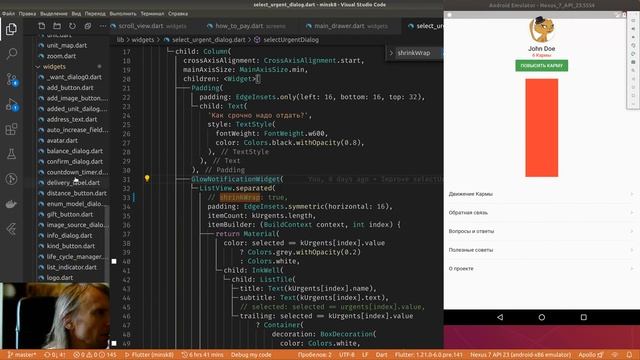The height and width of the screenshot is (360, 640).
Task: Open the Testing flask view
Action: 11,154
